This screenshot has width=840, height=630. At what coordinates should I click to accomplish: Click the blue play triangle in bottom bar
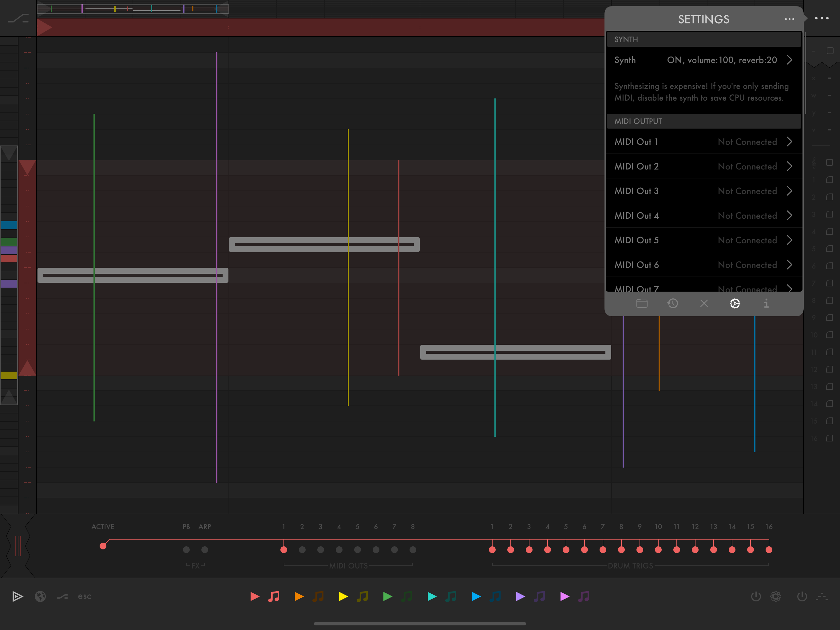click(x=476, y=596)
